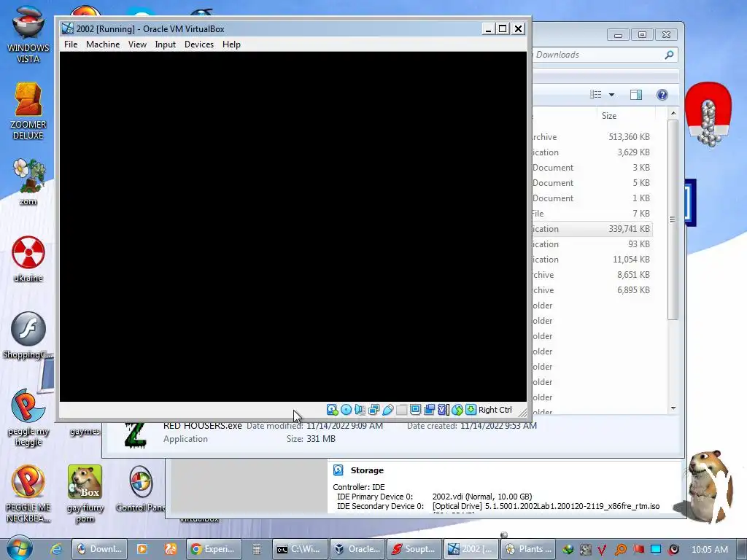Image resolution: width=747 pixels, height=560 pixels.
Task: Switch to the Chrome Experi... taskbar button
Action: (x=214, y=549)
